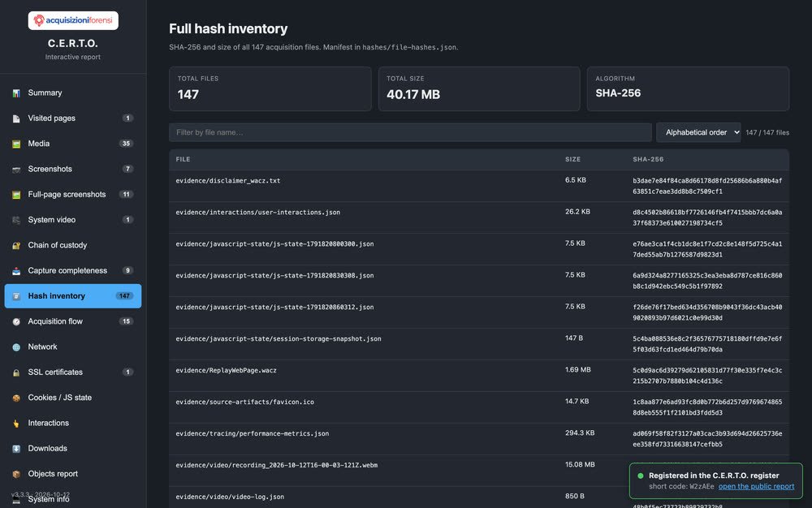Focus the Filter by file name field
The height and width of the screenshot is (508, 812).
[410, 132]
